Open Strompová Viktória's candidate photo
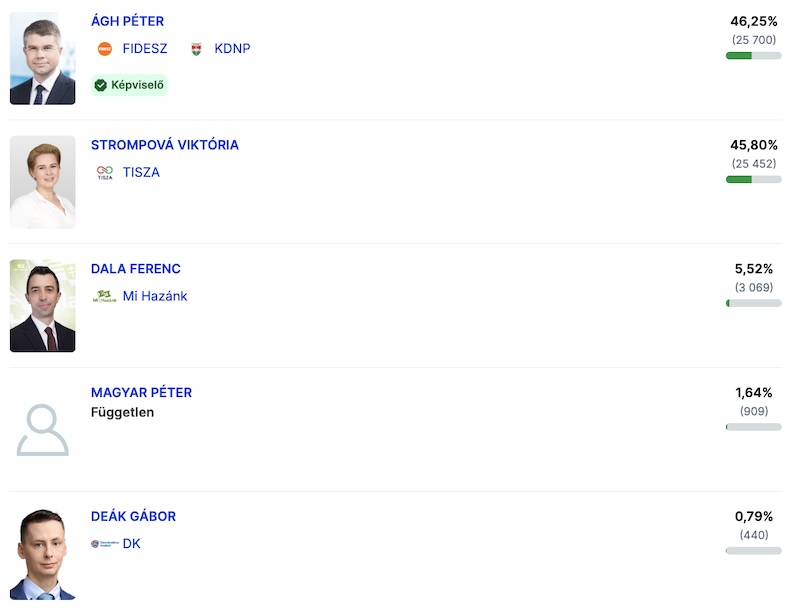The image size is (800, 614). pos(43,182)
